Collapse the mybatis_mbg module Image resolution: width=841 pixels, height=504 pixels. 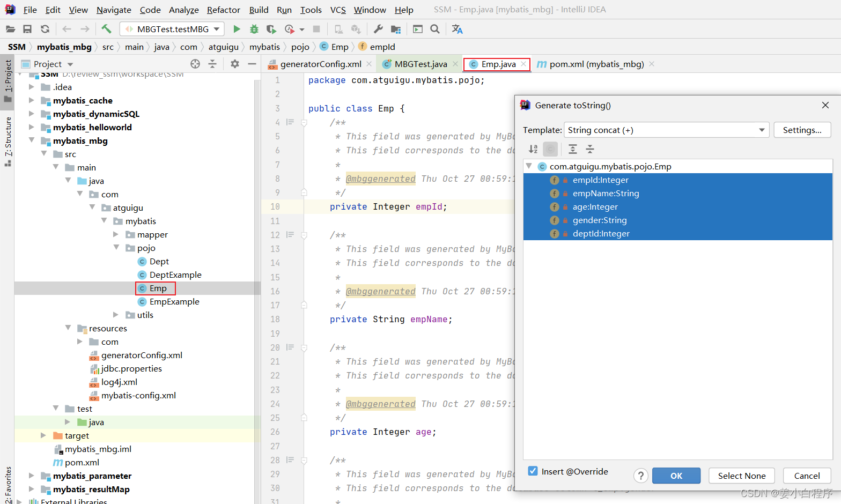click(x=31, y=140)
